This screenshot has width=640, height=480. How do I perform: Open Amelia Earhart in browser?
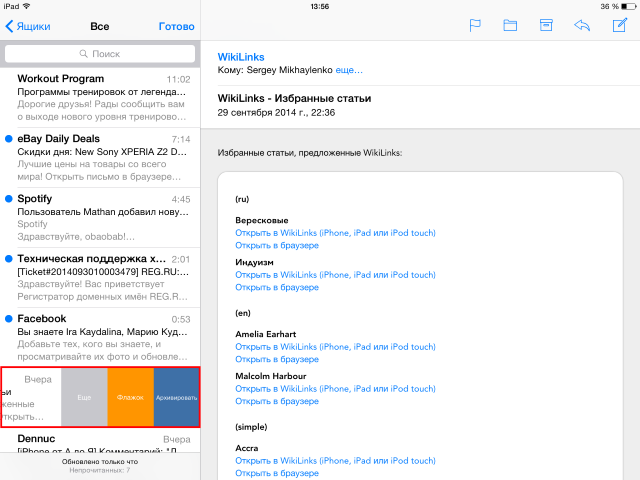coord(277,360)
